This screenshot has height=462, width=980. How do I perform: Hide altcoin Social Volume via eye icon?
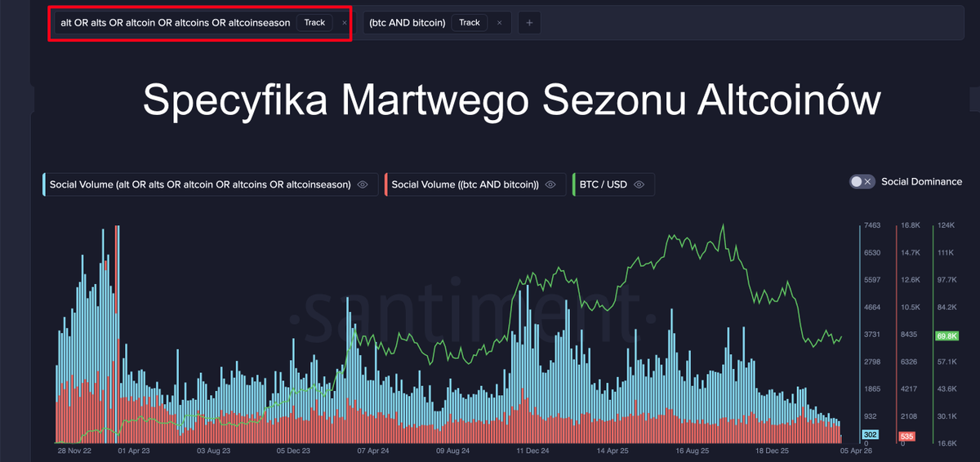(363, 184)
